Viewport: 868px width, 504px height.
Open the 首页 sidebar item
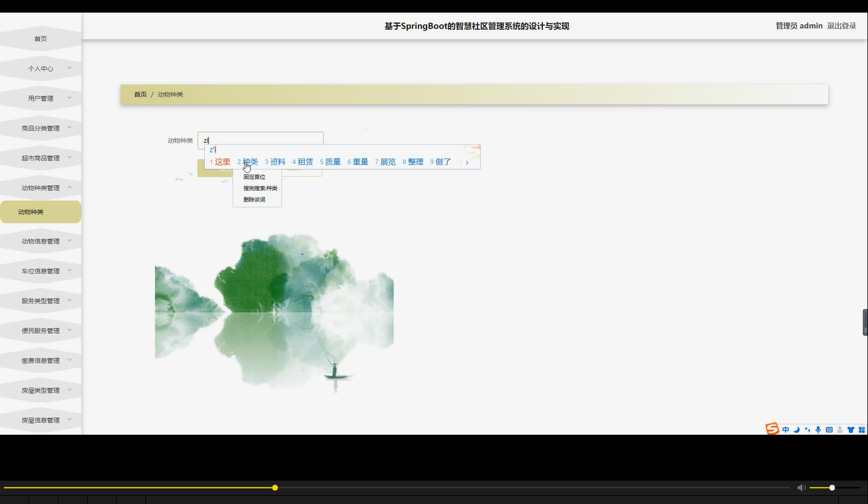[41, 39]
